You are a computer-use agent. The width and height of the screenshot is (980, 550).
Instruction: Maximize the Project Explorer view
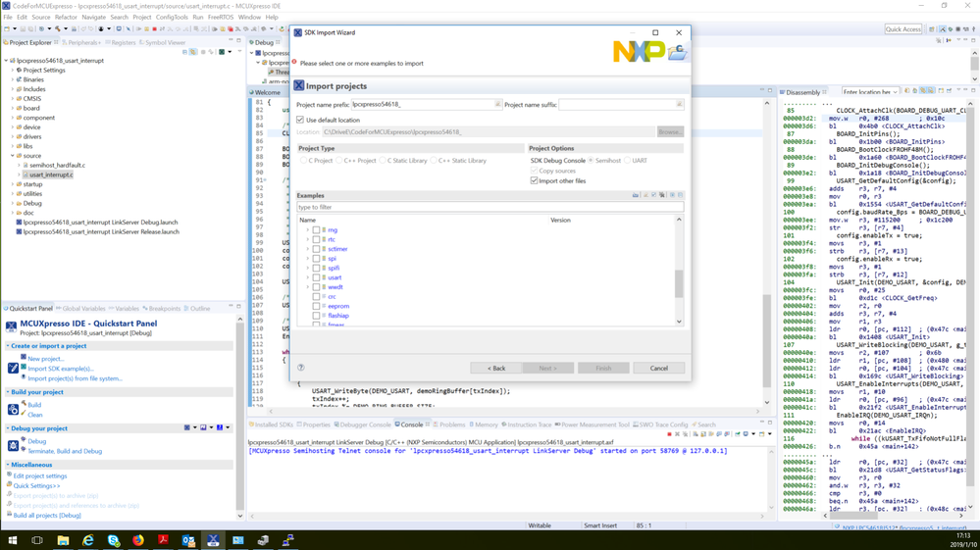238,40
